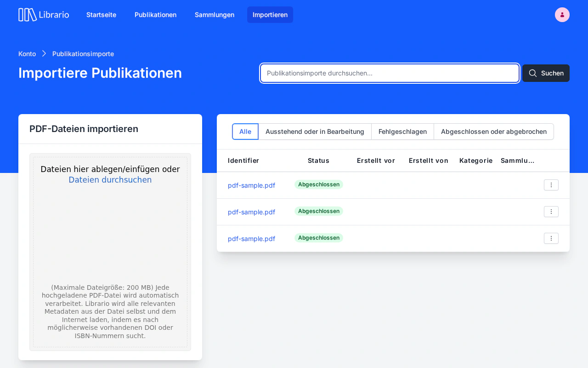
Task: Show Abgeschlossen oder abgebrochen imports
Action: coord(494,132)
